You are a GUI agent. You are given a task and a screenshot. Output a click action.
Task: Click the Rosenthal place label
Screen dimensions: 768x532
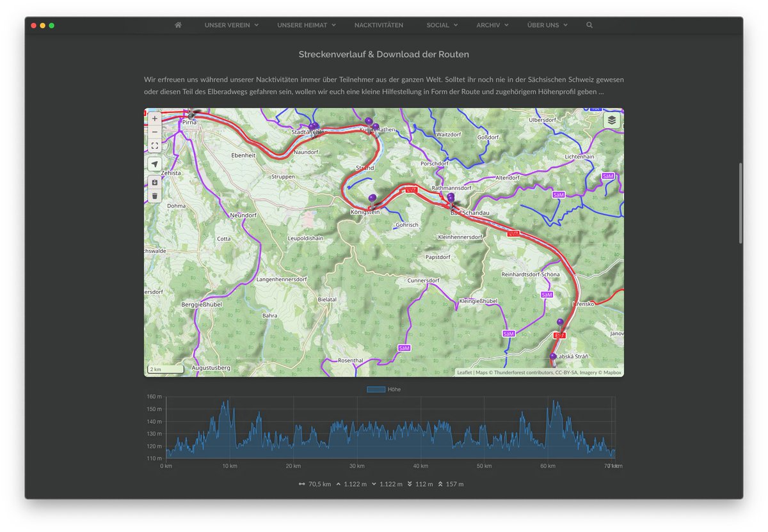pos(350,361)
